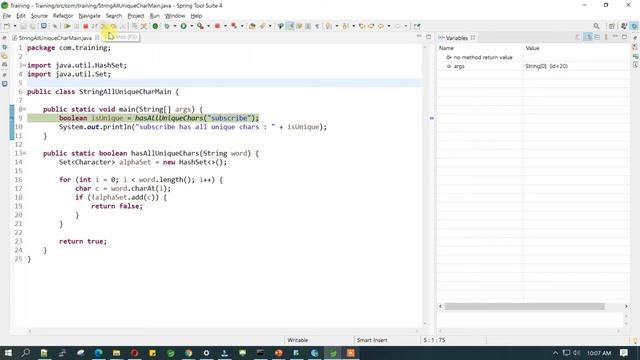The image size is (640, 360).
Task: Open the Refactor menu
Action: [63, 16]
